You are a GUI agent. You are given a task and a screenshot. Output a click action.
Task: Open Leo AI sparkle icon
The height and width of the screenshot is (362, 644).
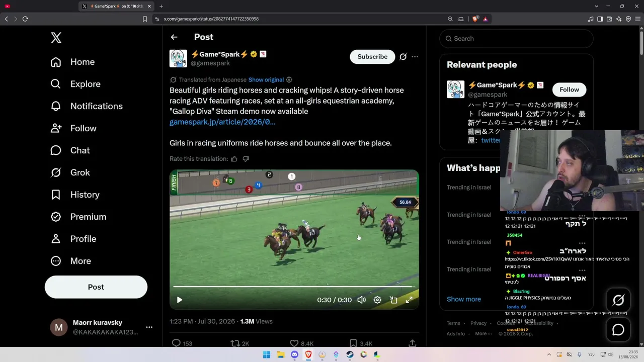pyautogui.click(x=618, y=19)
